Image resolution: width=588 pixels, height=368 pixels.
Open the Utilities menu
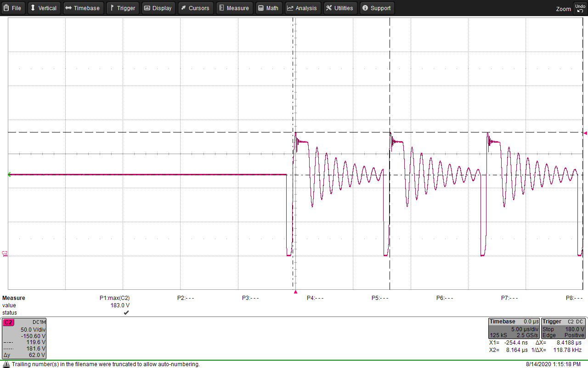point(340,8)
